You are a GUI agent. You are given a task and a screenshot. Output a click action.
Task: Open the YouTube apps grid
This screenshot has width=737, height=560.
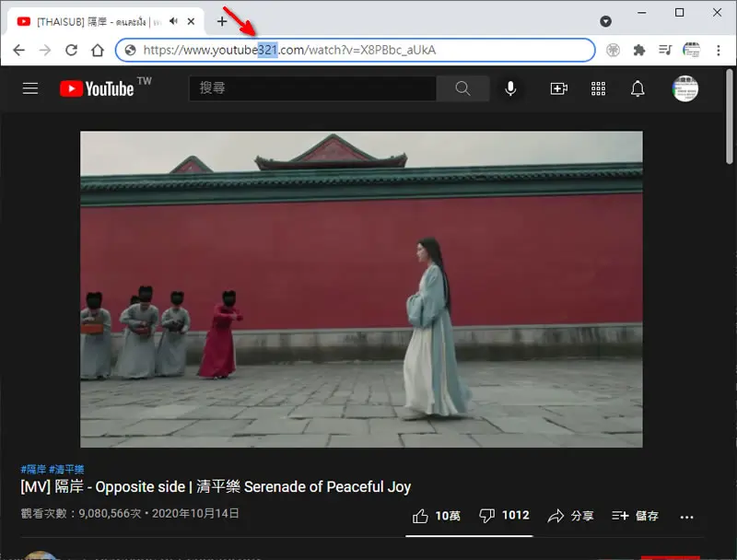[x=598, y=88]
